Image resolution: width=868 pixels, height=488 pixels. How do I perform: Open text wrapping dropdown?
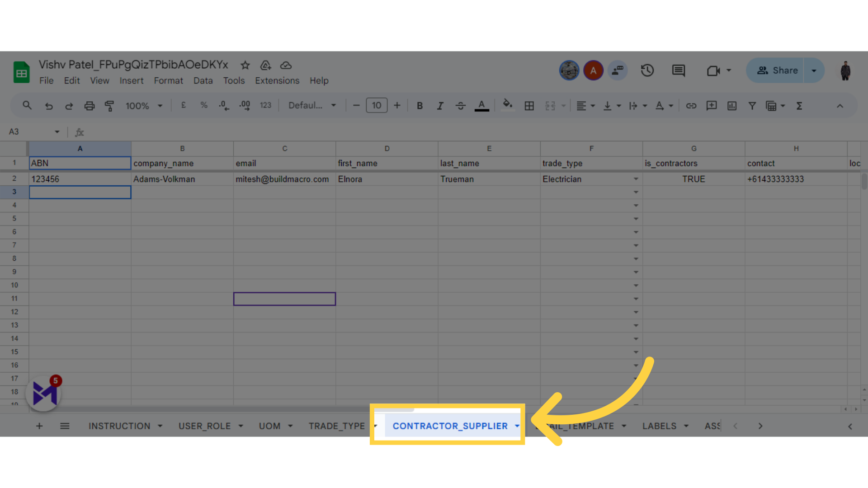[638, 106]
